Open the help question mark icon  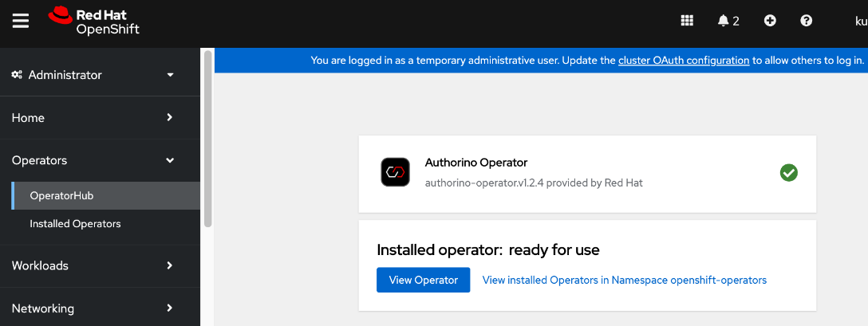click(807, 21)
